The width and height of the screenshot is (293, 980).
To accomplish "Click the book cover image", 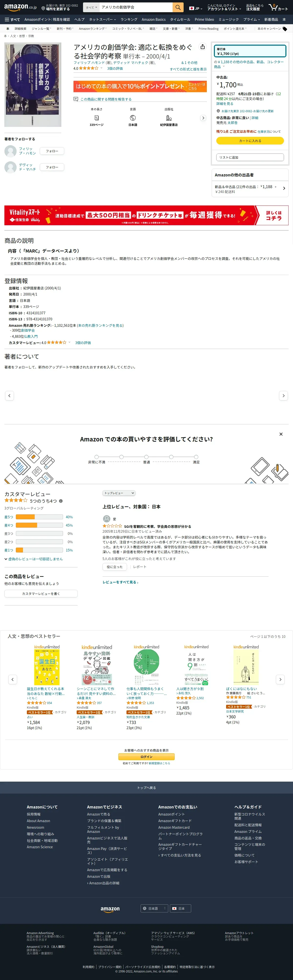I will (x=33, y=85).
